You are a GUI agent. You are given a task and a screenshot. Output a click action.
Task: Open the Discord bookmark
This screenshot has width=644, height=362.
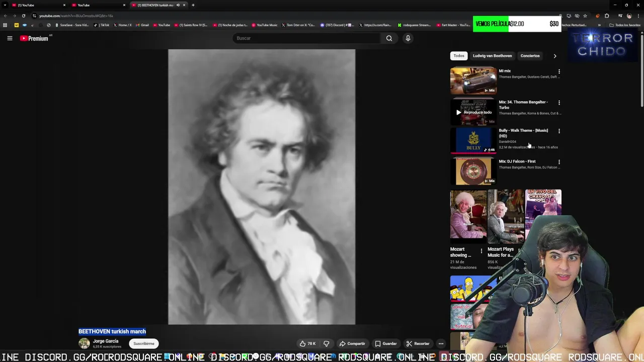pyautogui.click(x=337, y=25)
